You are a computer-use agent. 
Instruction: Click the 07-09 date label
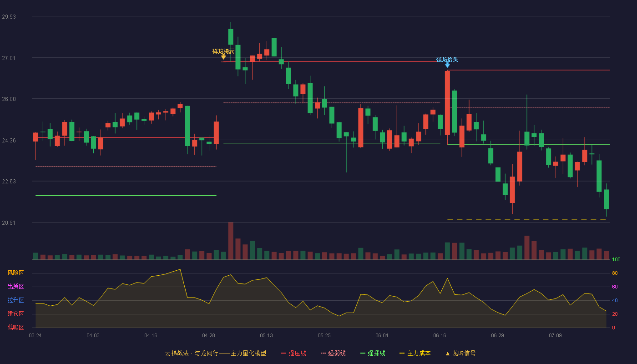(x=555, y=335)
